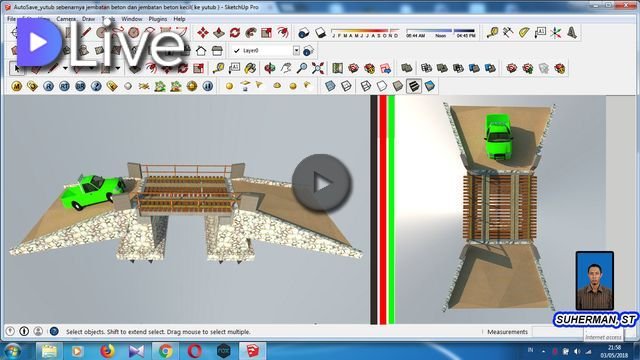This screenshot has width=640, height=360.
Task: Select the Follow Me tool
Action: [251, 33]
